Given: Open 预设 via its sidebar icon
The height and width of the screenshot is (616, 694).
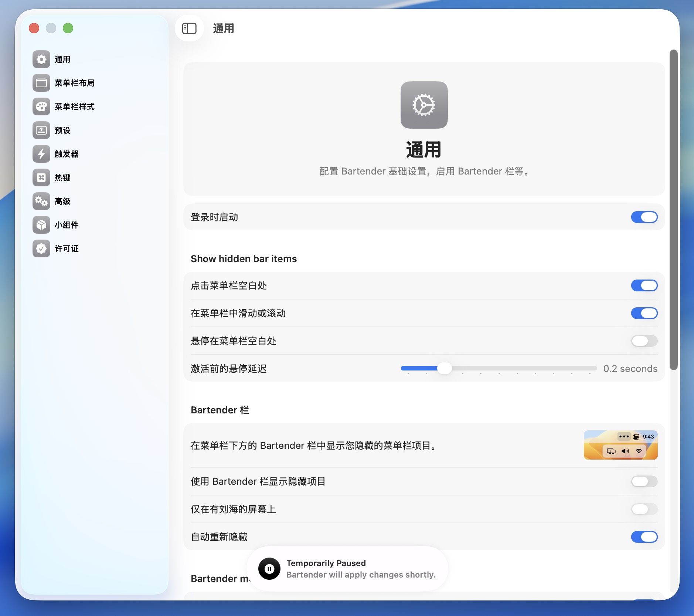Looking at the screenshot, I should tap(41, 130).
